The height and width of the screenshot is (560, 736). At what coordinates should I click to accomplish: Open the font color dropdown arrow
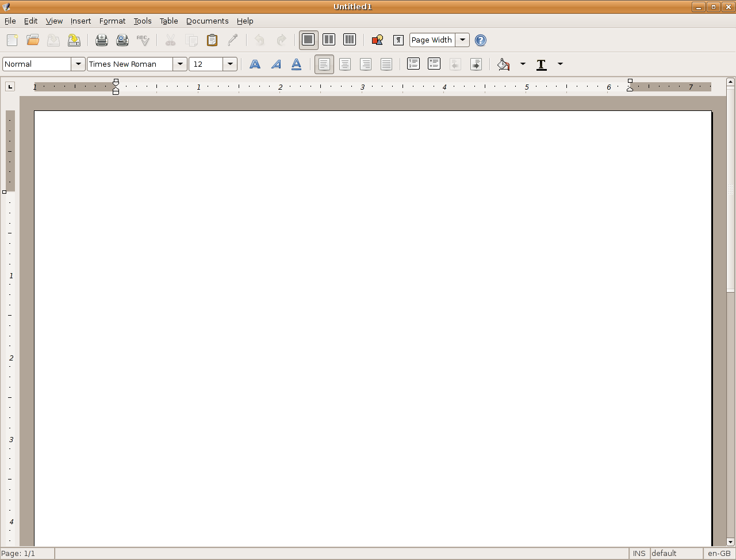tap(560, 64)
